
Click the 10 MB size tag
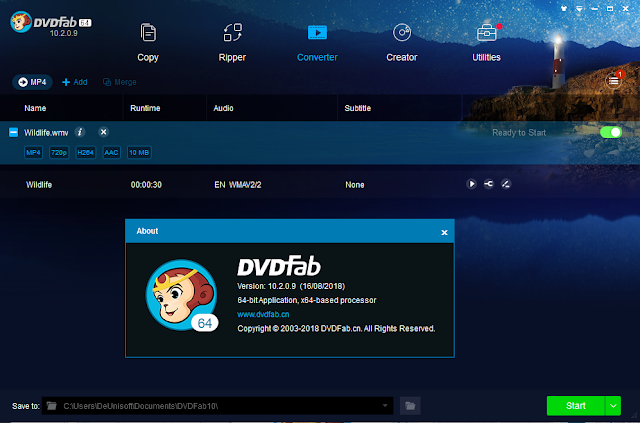coord(139,152)
